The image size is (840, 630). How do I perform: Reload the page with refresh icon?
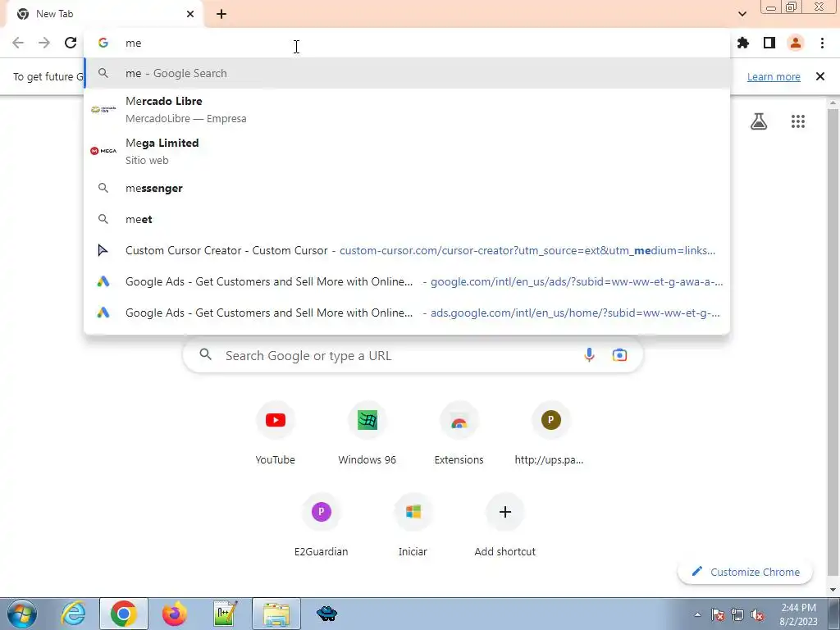point(71,43)
